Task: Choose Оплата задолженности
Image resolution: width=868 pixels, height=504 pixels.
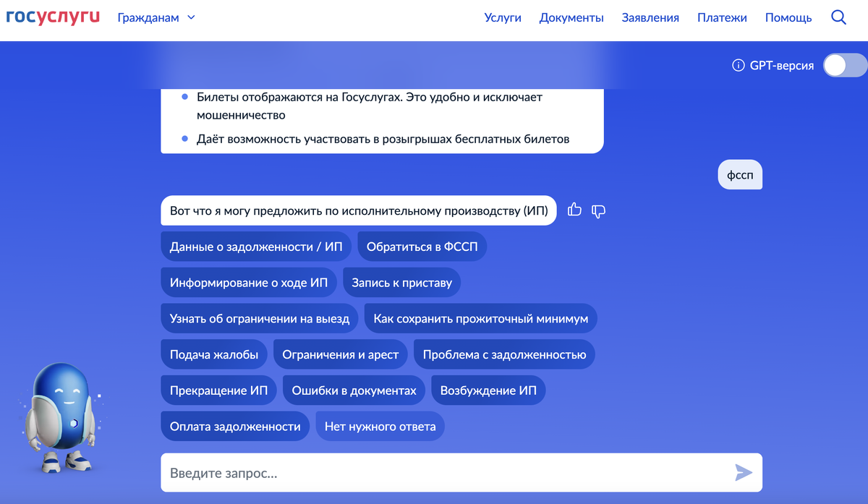Action: pos(234,426)
